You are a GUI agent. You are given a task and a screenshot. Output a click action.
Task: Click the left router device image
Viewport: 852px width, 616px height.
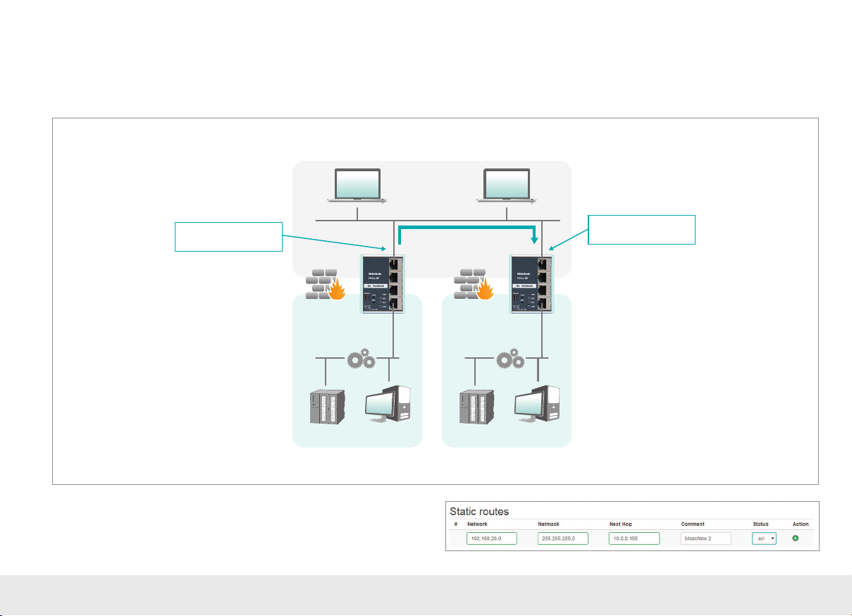[x=383, y=284]
